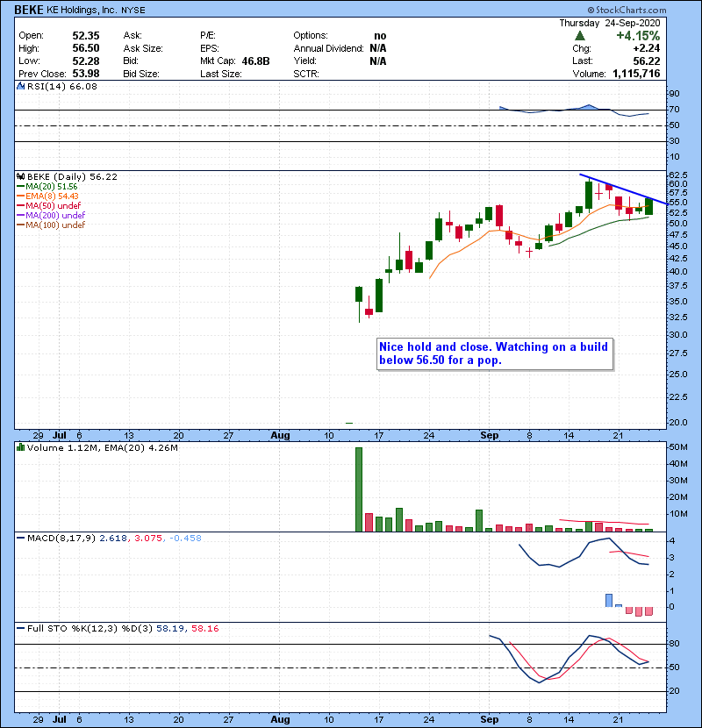
Task: Click the Chg value +2.24
Action: coord(646,48)
